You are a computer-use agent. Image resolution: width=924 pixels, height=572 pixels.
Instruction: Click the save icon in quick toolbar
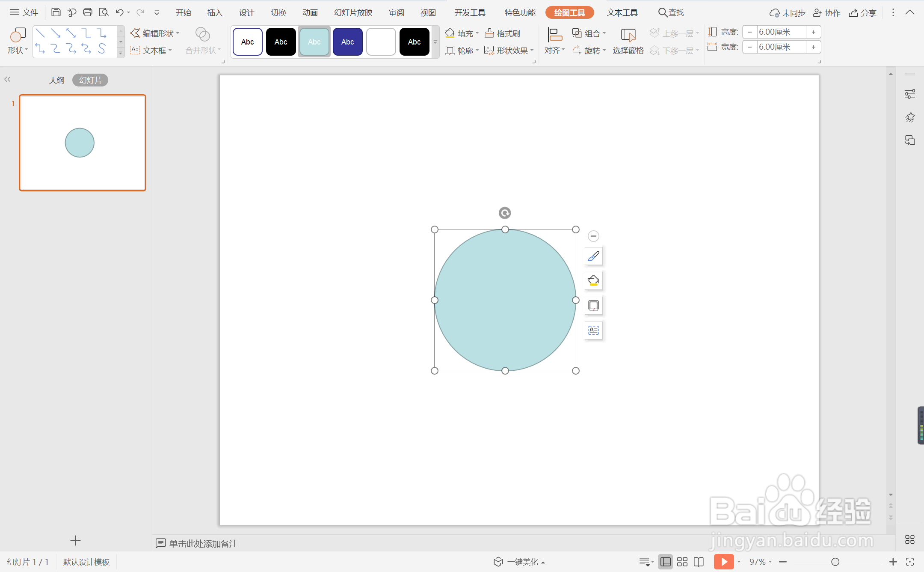coord(56,12)
